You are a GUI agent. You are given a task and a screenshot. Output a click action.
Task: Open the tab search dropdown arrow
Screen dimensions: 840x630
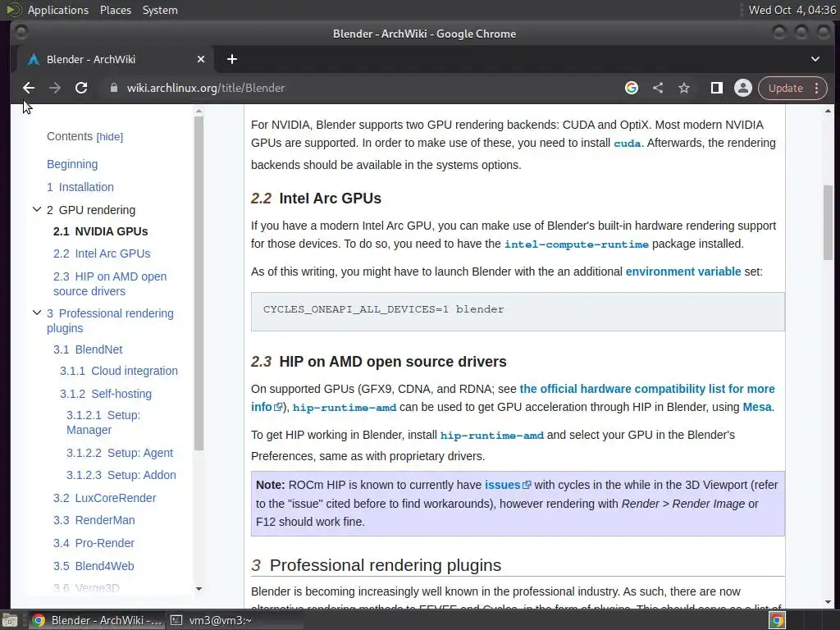pyautogui.click(x=815, y=59)
